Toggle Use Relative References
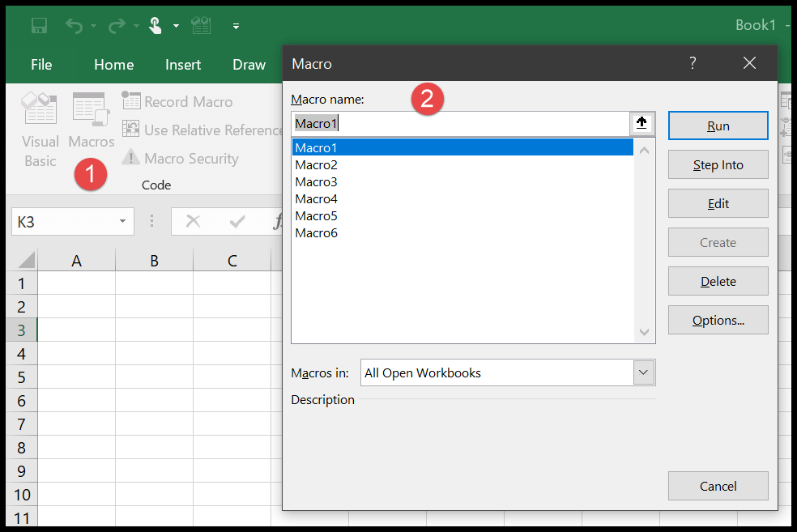 coord(131,130)
